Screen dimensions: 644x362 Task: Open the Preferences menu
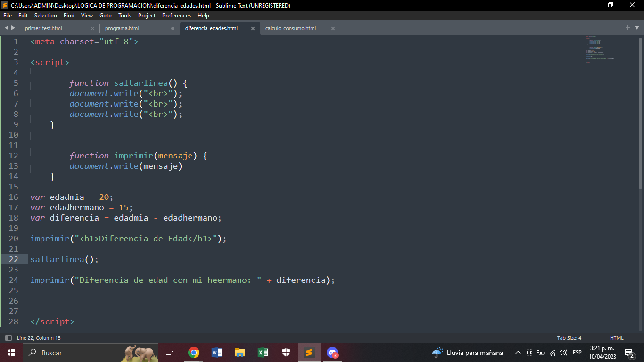pyautogui.click(x=177, y=16)
